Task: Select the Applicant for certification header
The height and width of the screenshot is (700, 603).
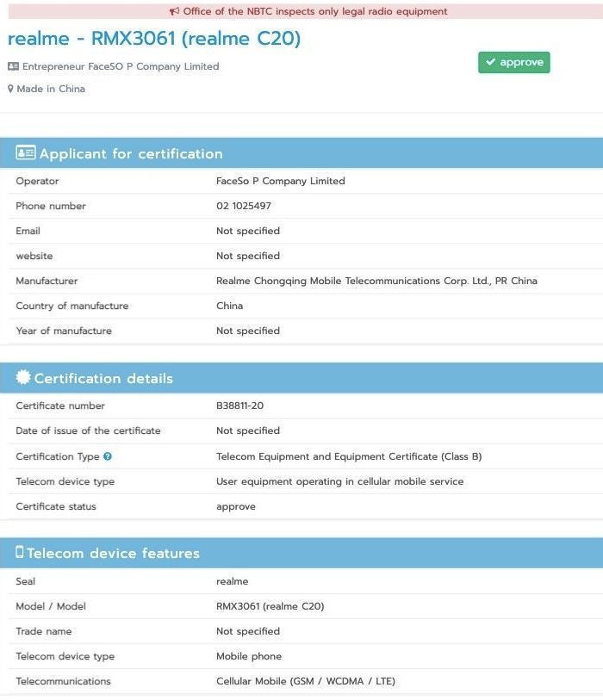Action: tap(301, 153)
